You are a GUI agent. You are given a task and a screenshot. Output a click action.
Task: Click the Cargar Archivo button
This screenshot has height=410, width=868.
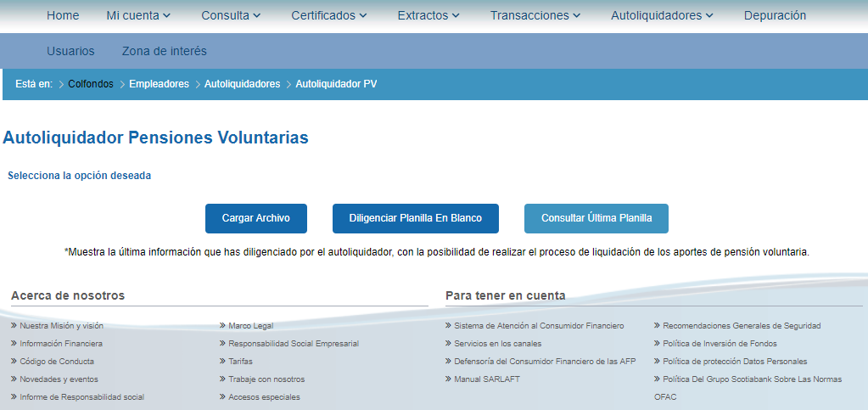point(255,218)
